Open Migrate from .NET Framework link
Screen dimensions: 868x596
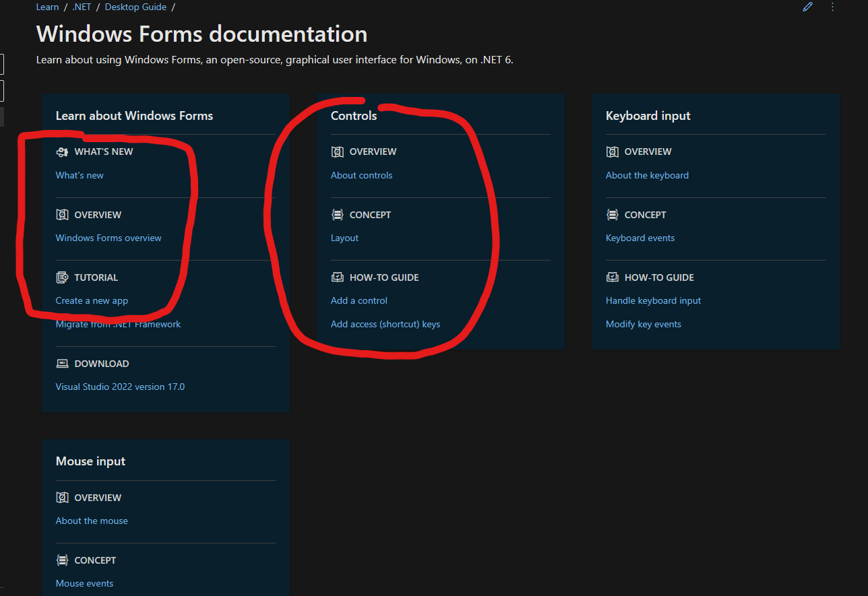tap(118, 325)
